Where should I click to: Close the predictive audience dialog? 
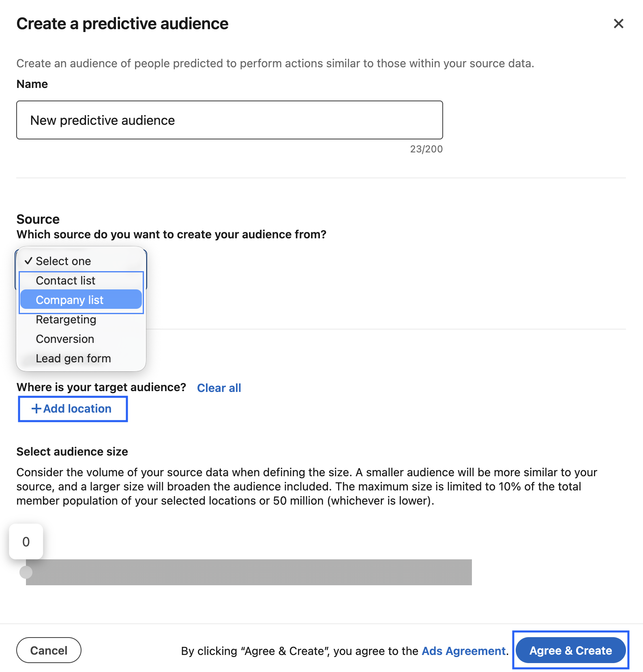618,24
